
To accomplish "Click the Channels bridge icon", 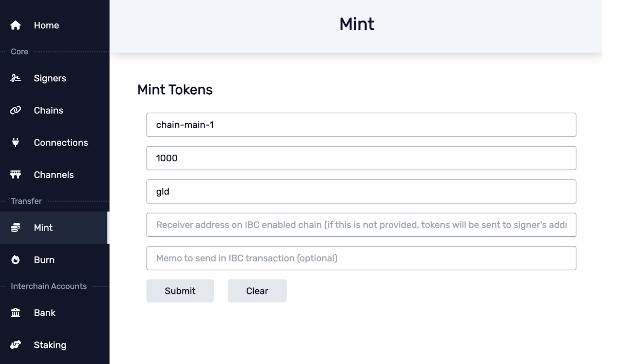I will [x=15, y=175].
